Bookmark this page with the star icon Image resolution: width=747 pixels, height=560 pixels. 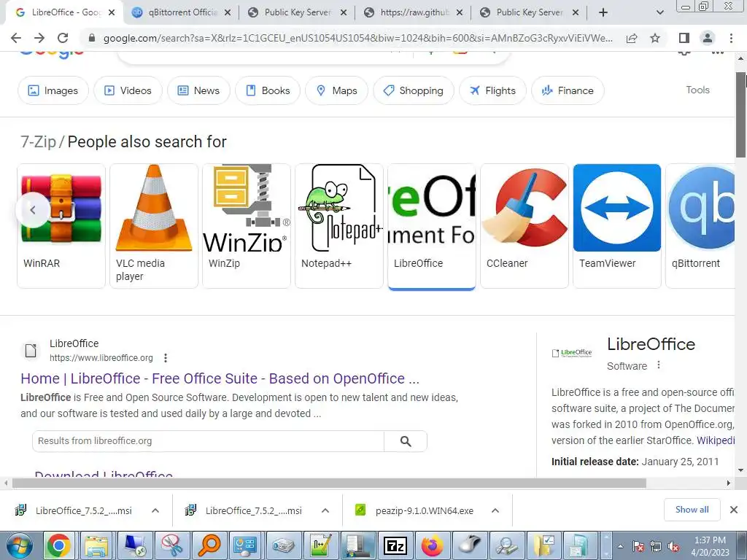click(x=655, y=38)
